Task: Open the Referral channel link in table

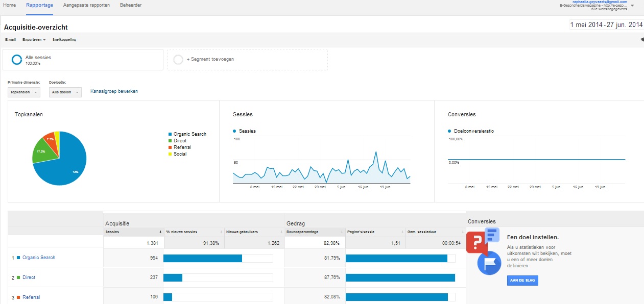Action: coord(31,297)
